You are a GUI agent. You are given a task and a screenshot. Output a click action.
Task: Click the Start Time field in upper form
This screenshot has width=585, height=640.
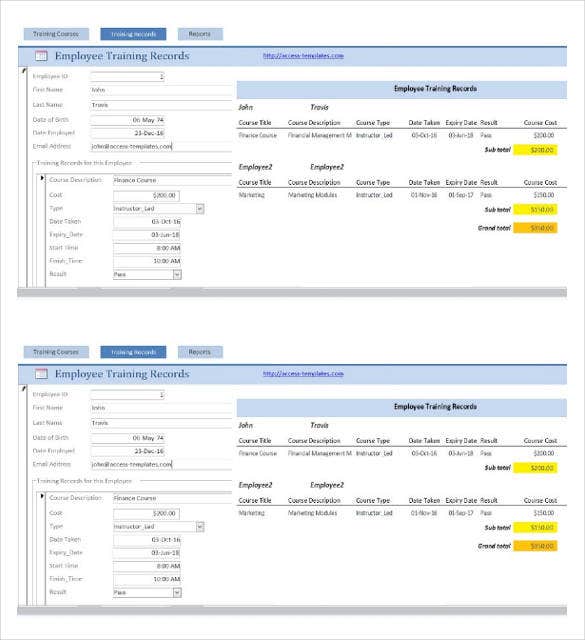click(x=147, y=248)
